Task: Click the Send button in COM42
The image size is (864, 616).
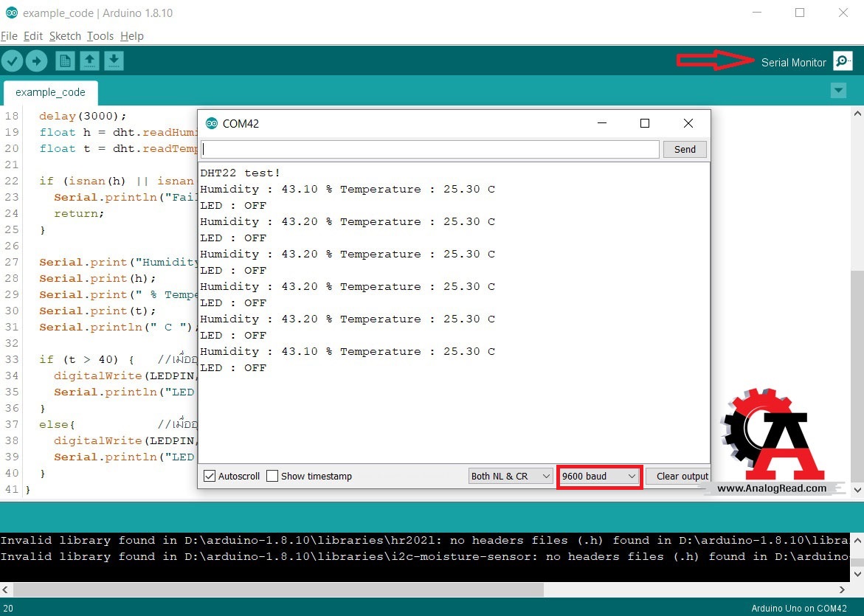Action: (685, 149)
